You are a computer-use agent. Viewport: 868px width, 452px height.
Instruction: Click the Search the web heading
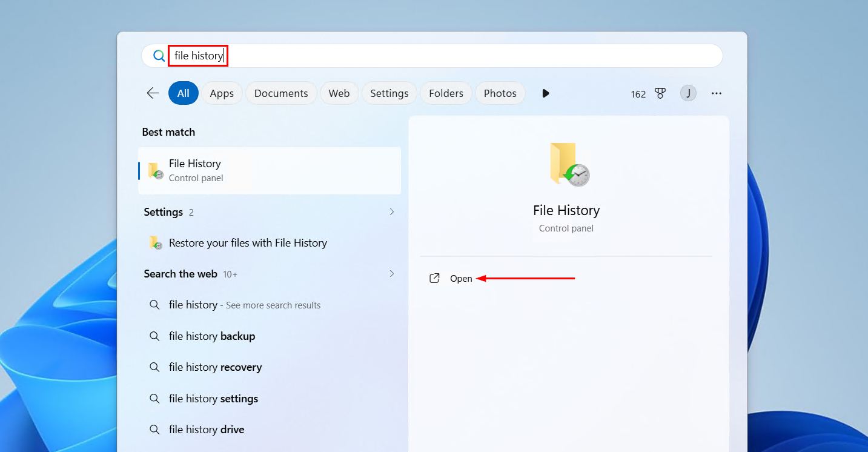tap(181, 274)
